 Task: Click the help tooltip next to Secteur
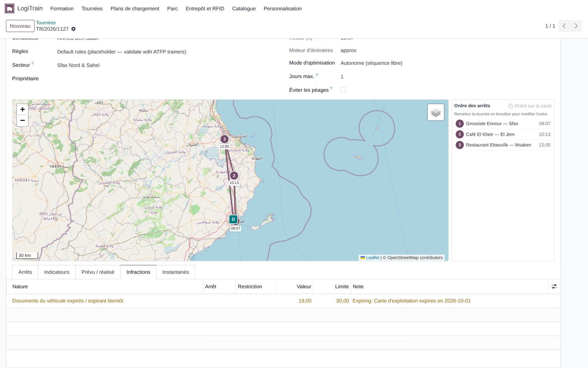[x=33, y=63]
